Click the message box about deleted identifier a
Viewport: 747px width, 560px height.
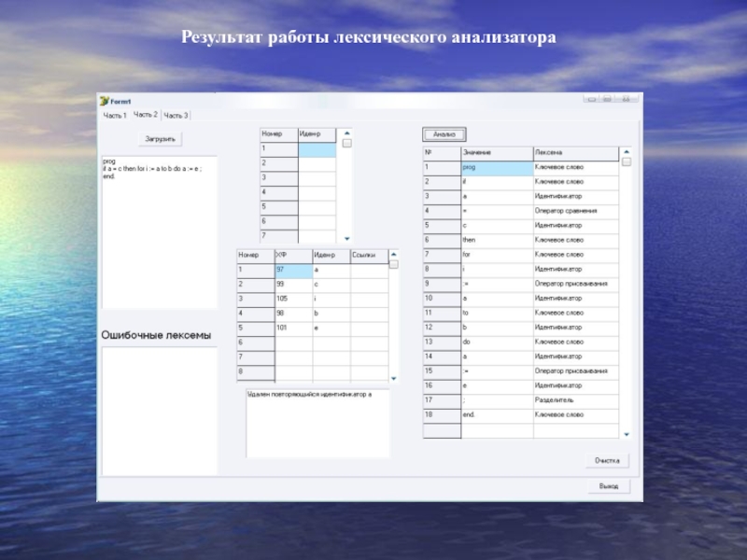tap(317, 424)
